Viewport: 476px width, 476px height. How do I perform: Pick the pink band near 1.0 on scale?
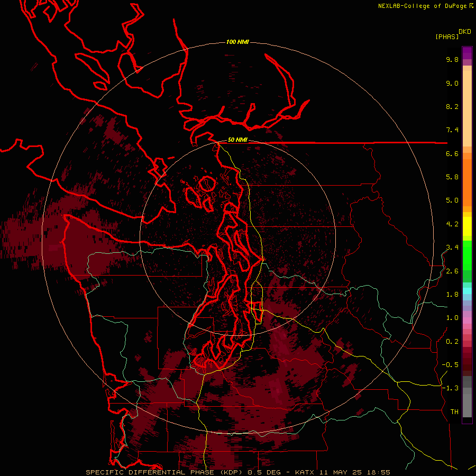pos(467,321)
